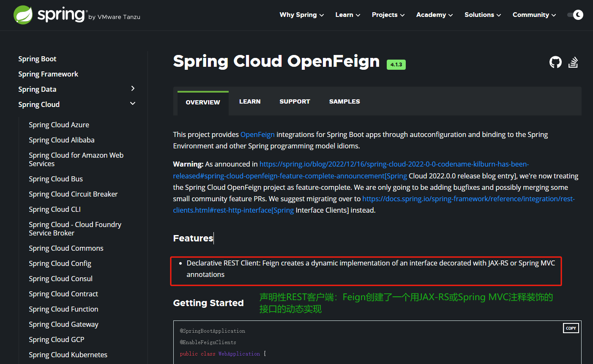This screenshot has height=364, width=593.
Task: Select Spring Cloud Kubernetes
Action: tap(68, 355)
